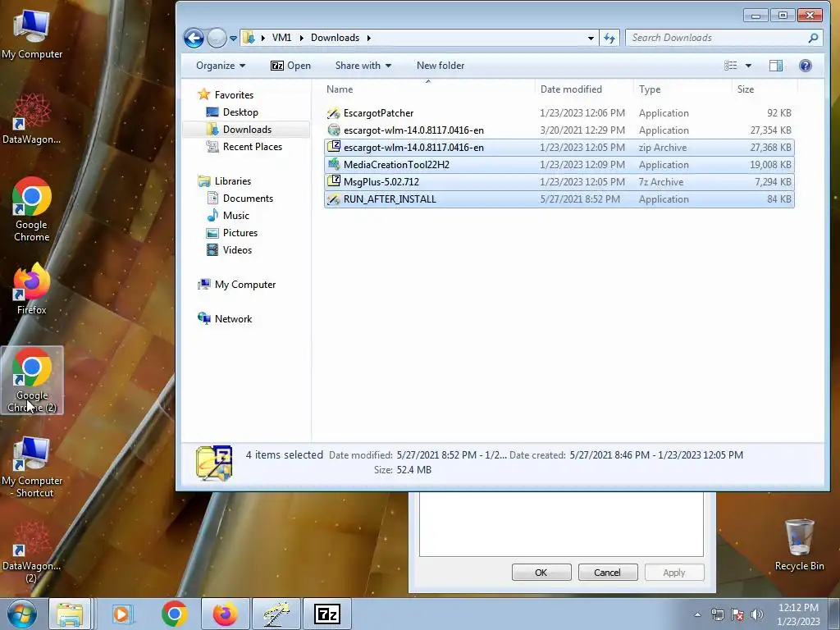This screenshot has width=840, height=630.
Task: Select the MsgPlus-5.02.712 archive
Action: 559,181
